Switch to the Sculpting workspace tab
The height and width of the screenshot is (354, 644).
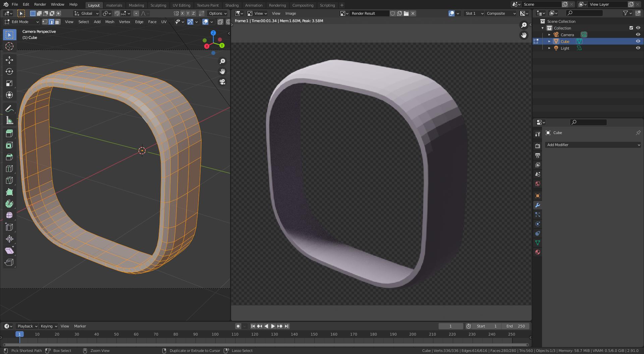coord(158,5)
